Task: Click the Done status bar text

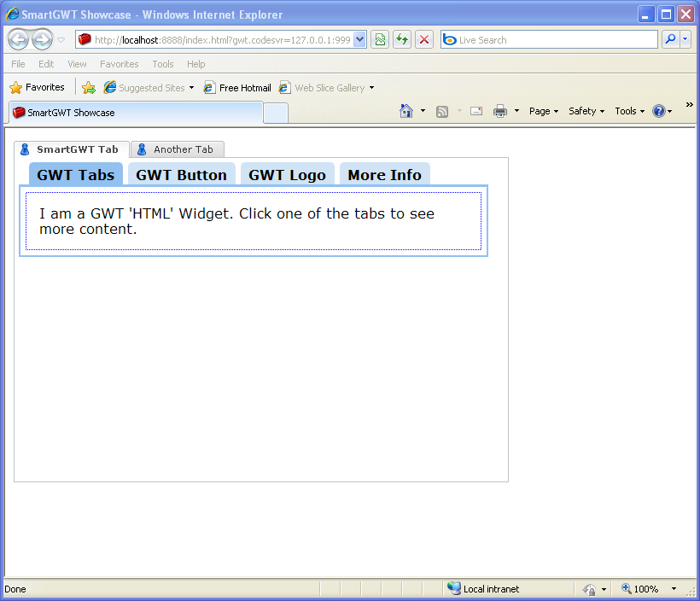Action: 15,589
